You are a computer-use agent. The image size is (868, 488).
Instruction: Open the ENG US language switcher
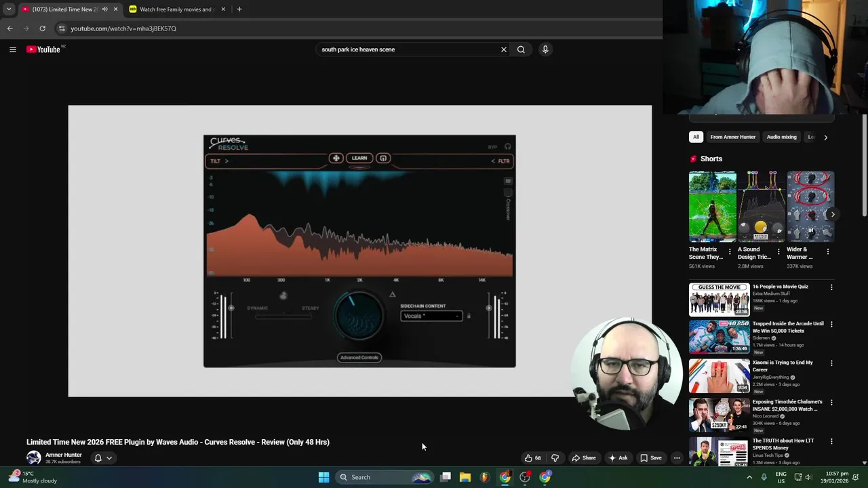tap(781, 477)
